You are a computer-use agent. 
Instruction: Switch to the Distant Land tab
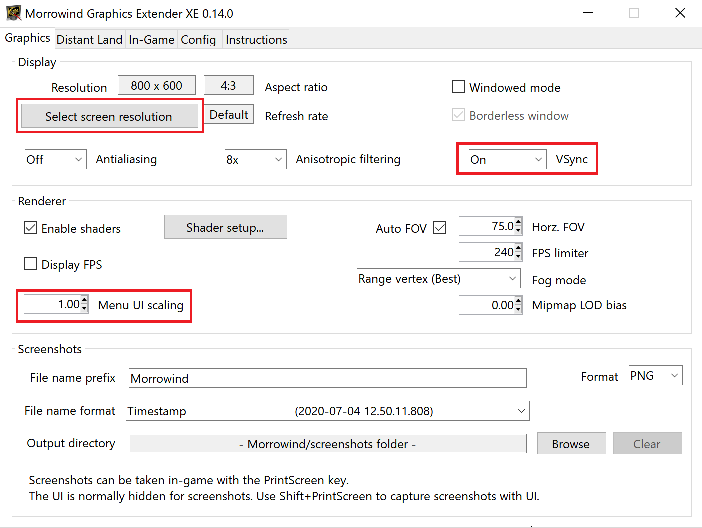[x=89, y=40]
